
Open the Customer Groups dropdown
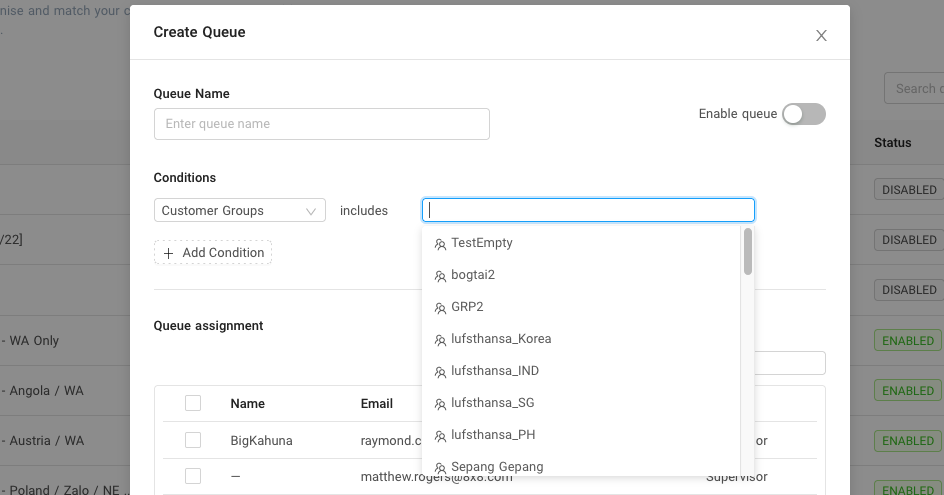tap(239, 211)
